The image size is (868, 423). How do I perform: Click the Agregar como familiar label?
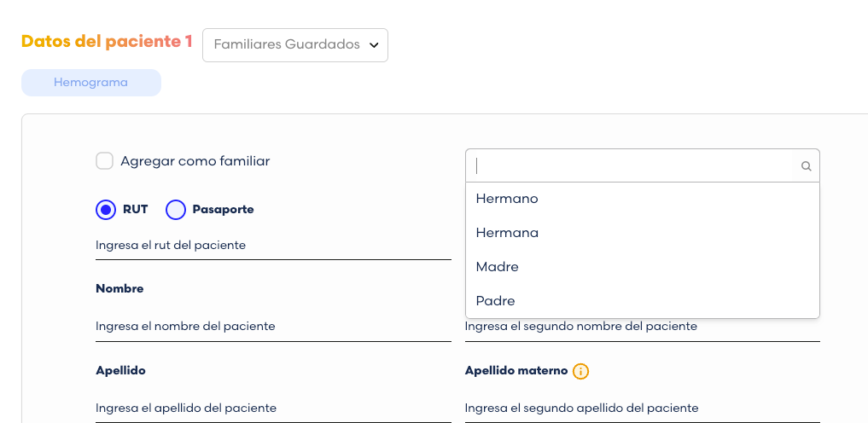195,161
